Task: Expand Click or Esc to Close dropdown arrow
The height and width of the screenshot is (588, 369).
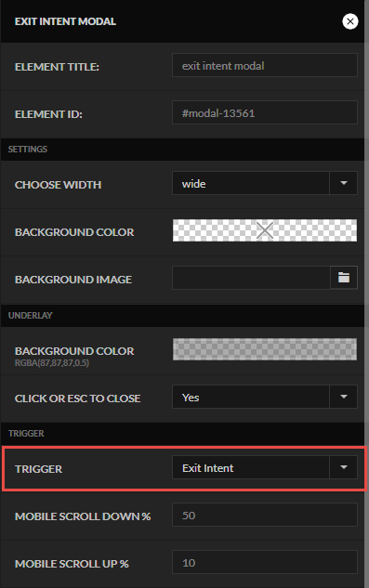Action: [344, 397]
